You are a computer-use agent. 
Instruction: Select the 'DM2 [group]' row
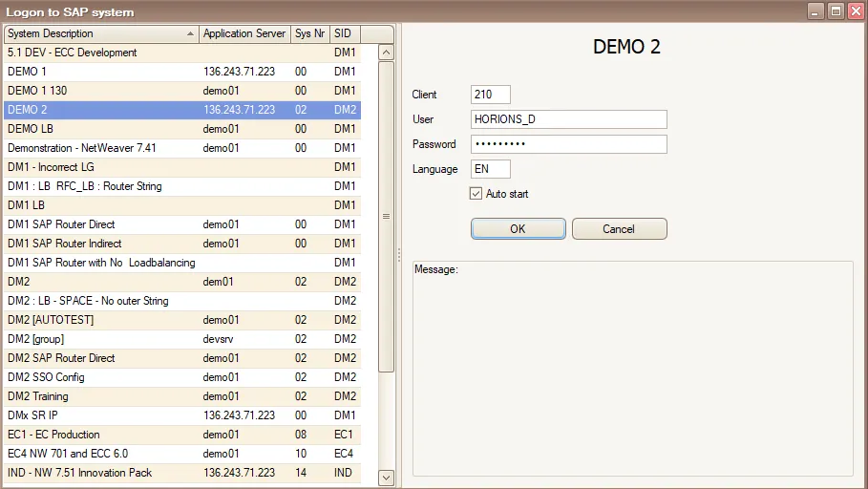pyautogui.click(x=182, y=339)
